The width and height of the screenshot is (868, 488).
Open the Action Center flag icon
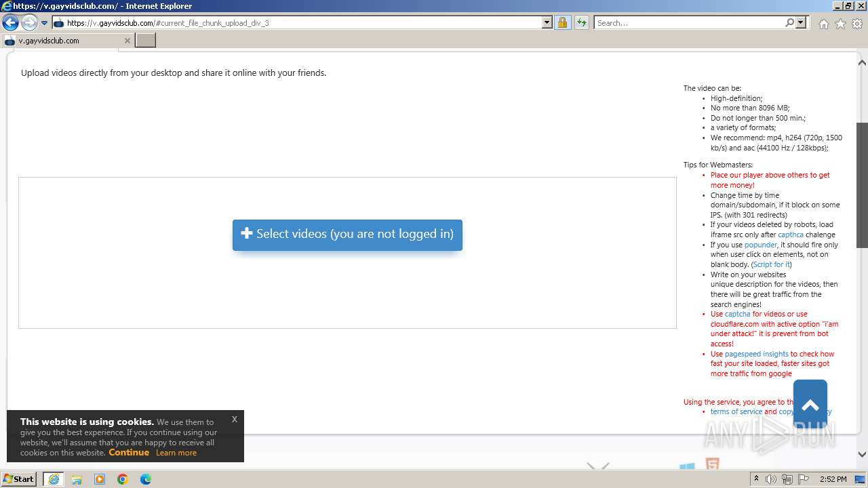point(802,479)
